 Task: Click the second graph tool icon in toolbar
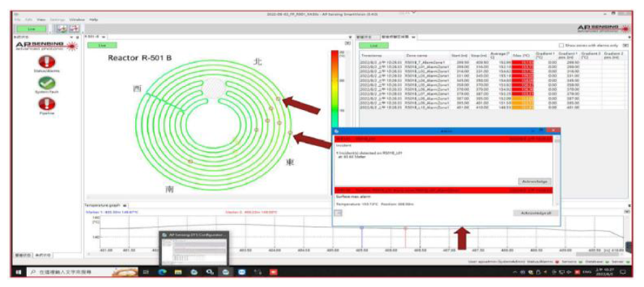pos(74,28)
